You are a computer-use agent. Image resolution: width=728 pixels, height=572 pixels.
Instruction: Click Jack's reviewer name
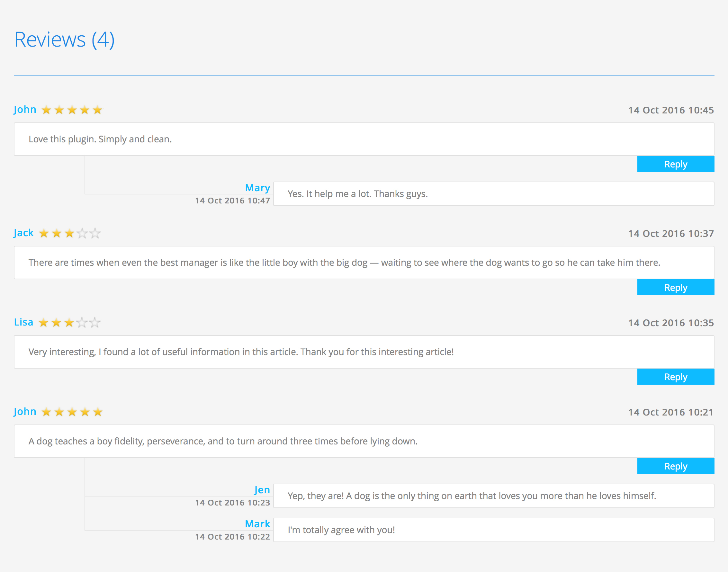[x=24, y=233]
